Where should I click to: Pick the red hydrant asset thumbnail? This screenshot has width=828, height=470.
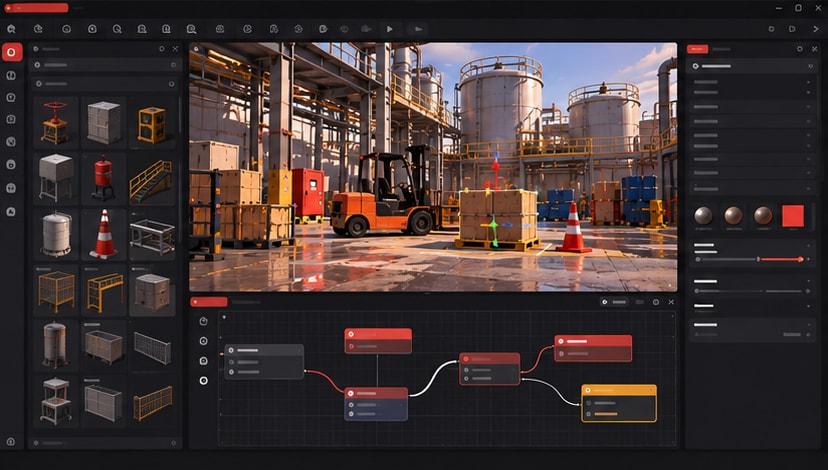104,178
